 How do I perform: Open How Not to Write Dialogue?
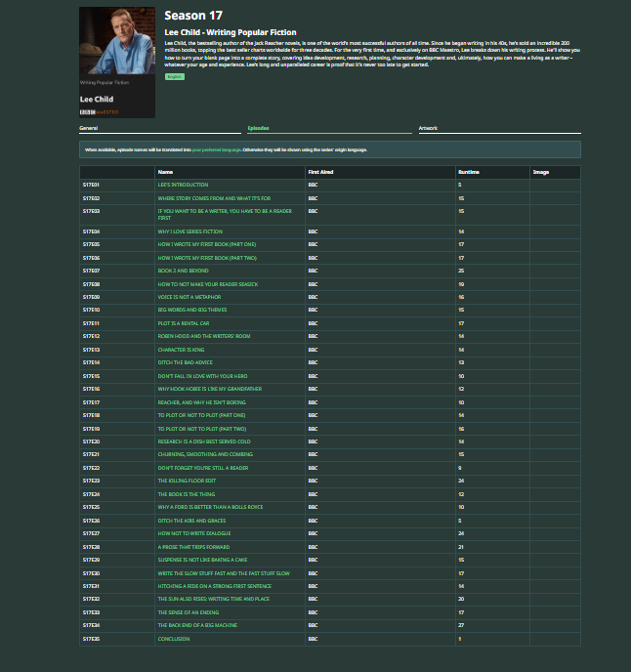click(x=193, y=533)
